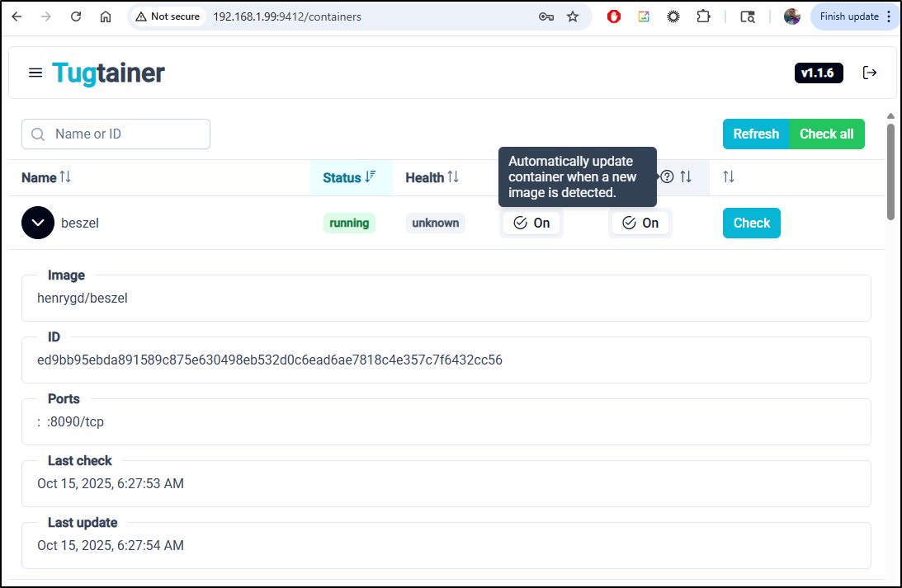Click the help question-mark icon in column header
Image resolution: width=902 pixels, height=588 pixels.
click(668, 177)
